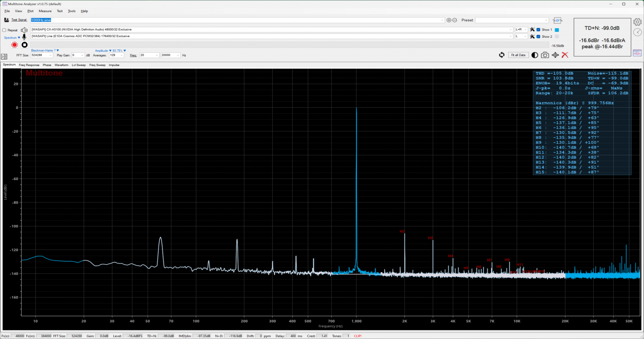Click the Fit all Data button
The height and width of the screenshot is (339, 644).
tap(518, 55)
